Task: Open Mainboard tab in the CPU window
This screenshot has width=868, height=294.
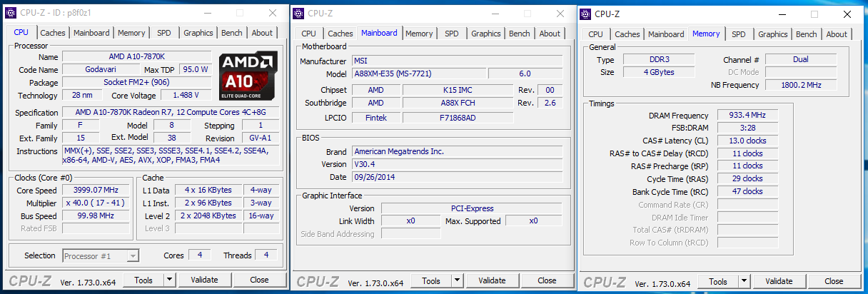Action: click(91, 33)
